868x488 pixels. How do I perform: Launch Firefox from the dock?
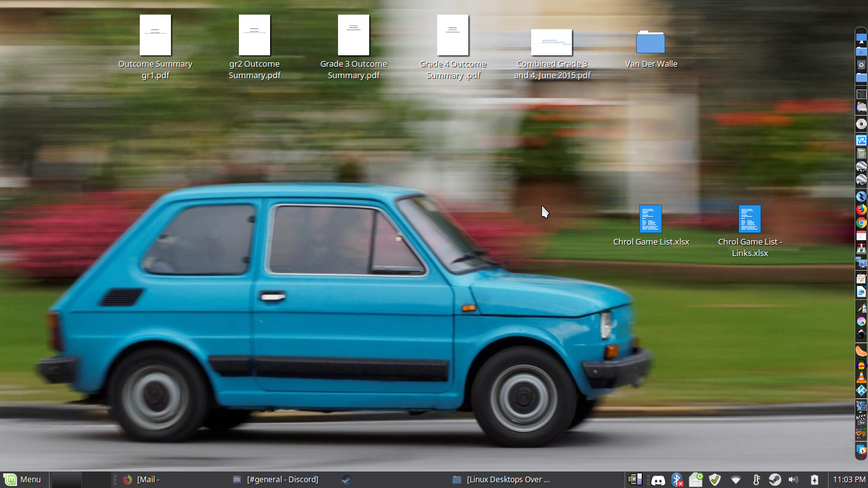coord(862,210)
